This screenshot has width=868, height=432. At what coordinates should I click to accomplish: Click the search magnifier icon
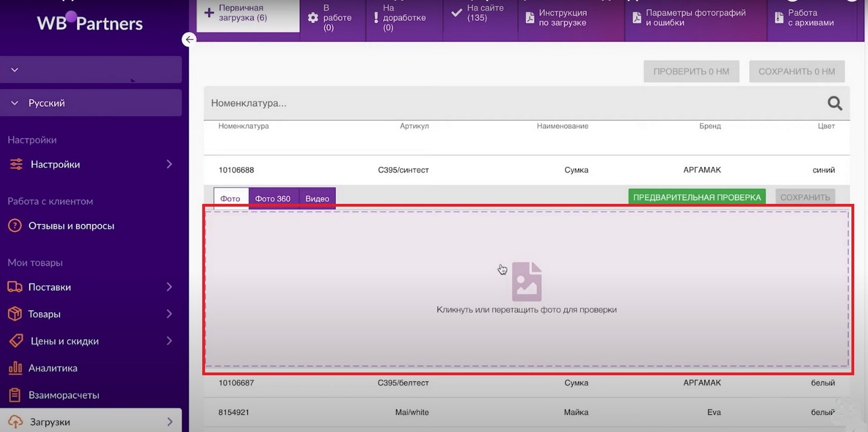pyautogui.click(x=835, y=103)
